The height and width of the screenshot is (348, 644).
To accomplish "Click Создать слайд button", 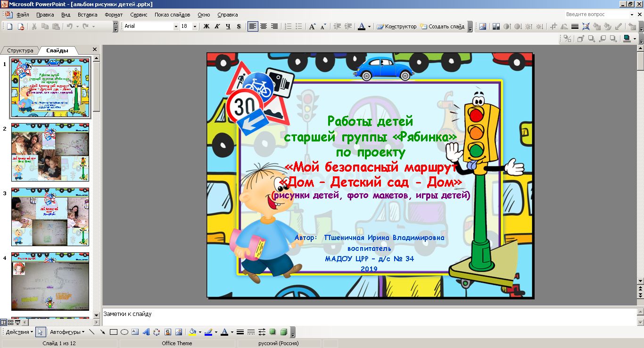I will (442, 26).
